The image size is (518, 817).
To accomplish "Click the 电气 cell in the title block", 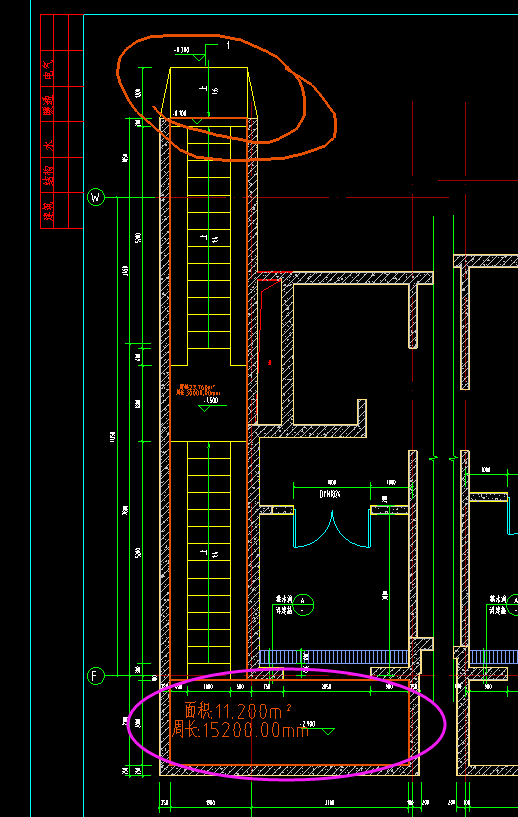I will 48,69.
